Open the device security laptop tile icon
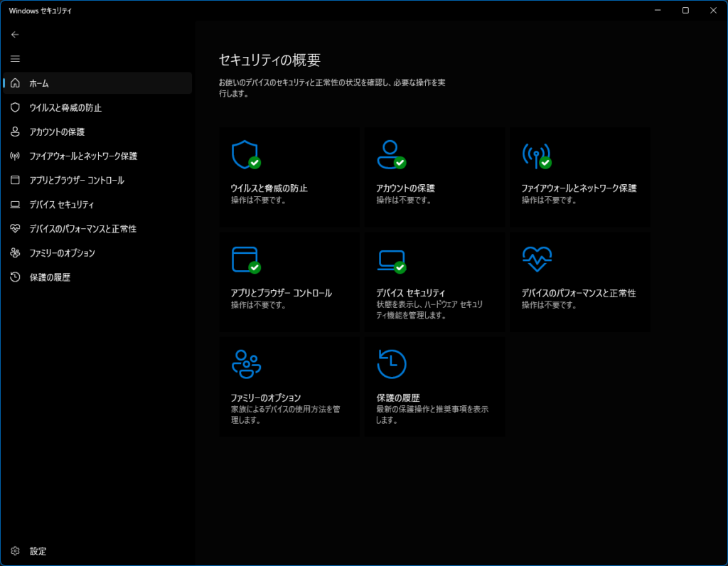This screenshot has width=728, height=566. click(390, 260)
